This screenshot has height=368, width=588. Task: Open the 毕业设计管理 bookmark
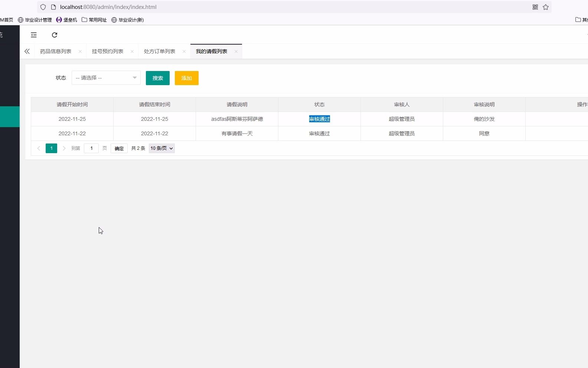pyautogui.click(x=35, y=20)
